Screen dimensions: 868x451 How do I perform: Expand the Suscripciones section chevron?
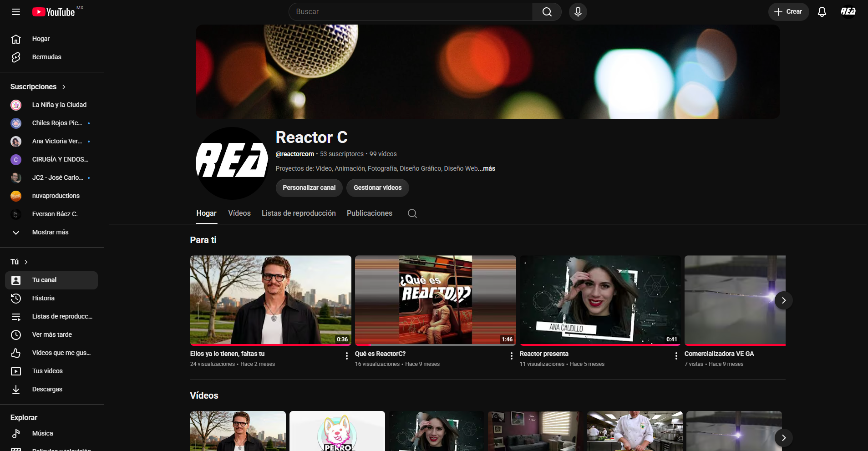pos(64,87)
